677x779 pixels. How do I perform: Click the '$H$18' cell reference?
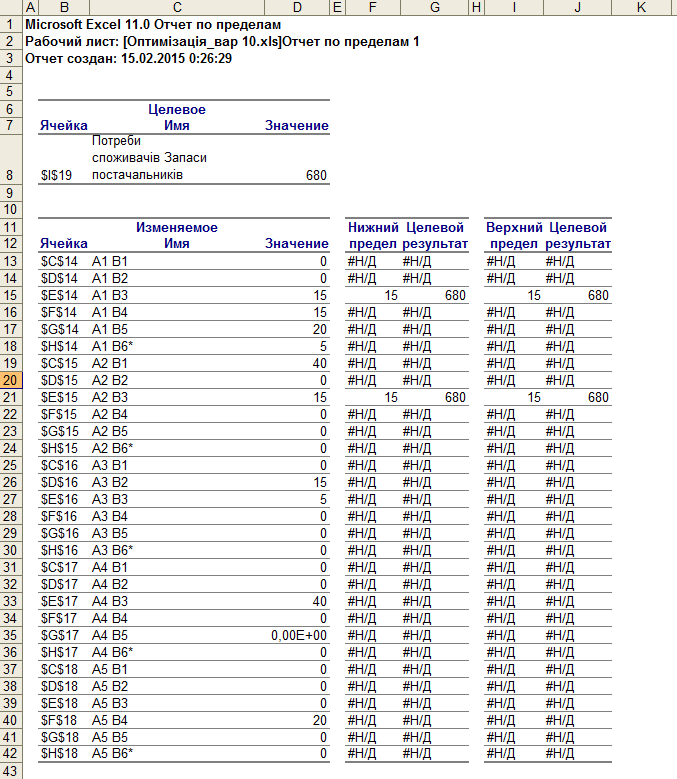[x=60, y=754]
